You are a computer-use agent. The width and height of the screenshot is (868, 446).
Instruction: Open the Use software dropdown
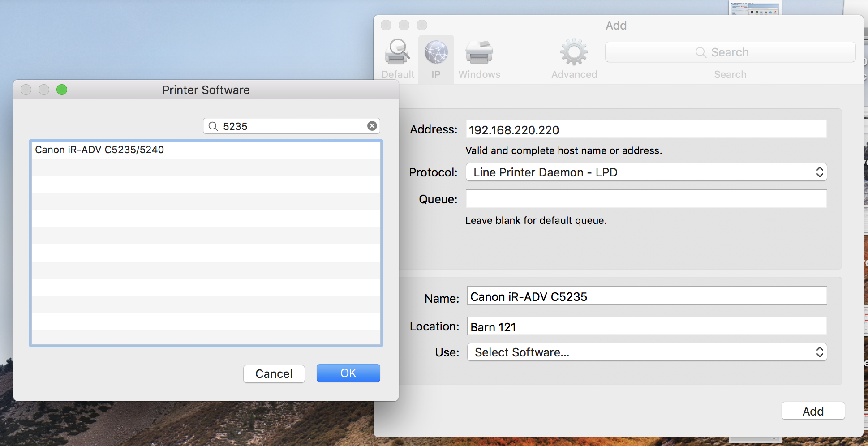point(647,352)
